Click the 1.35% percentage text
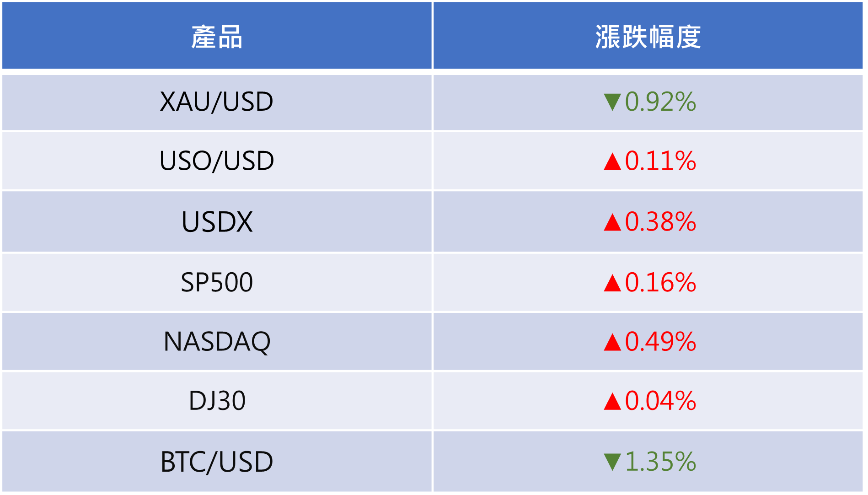 pyautogui.click(x=660, y=462)
